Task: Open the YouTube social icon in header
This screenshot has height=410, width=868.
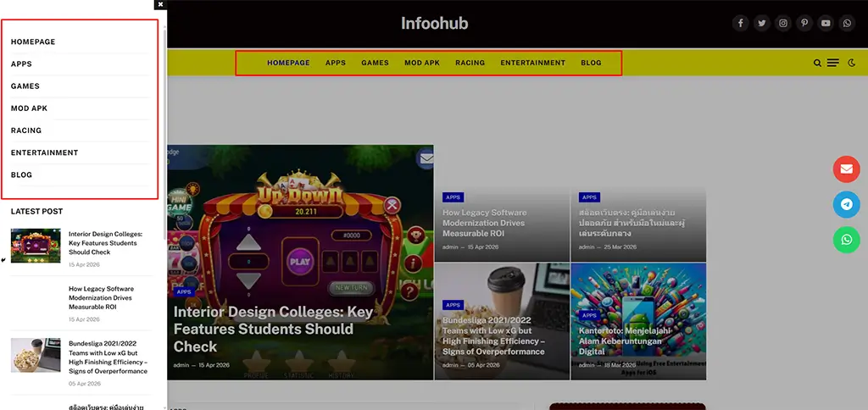Action: click(826, 23)
